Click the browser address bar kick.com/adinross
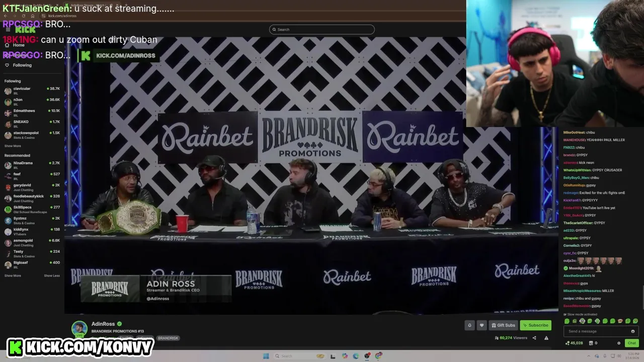 click(x=62, y=16)
